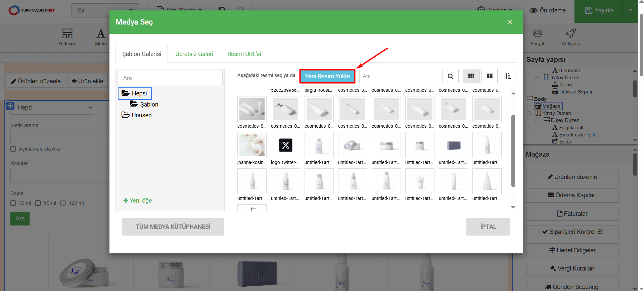644x291 pixels.
Task: Click the sort order icon
Action: pyautogui.click(x=508, y=76)
